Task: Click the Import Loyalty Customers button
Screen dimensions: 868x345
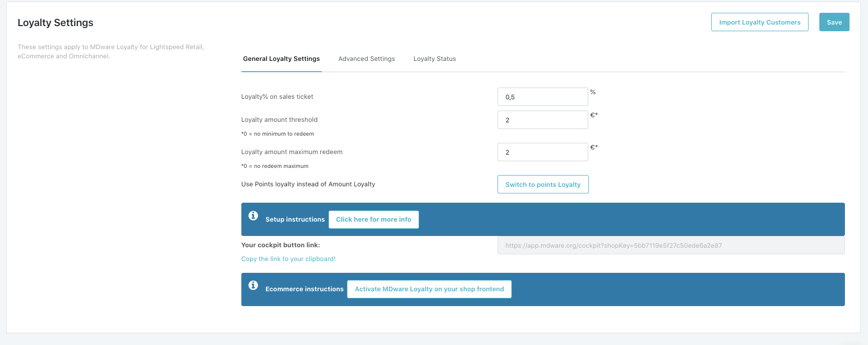Action: pyautogui.click(x=759, y=22)
